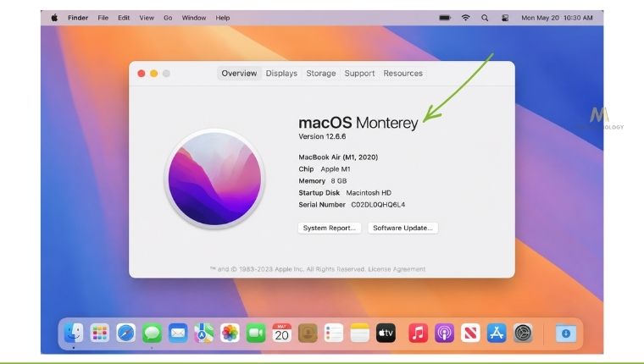The width and height of the screenshot is (644, 364).
Task: Click the date and time in menu bar
Action: click(557, 18)
